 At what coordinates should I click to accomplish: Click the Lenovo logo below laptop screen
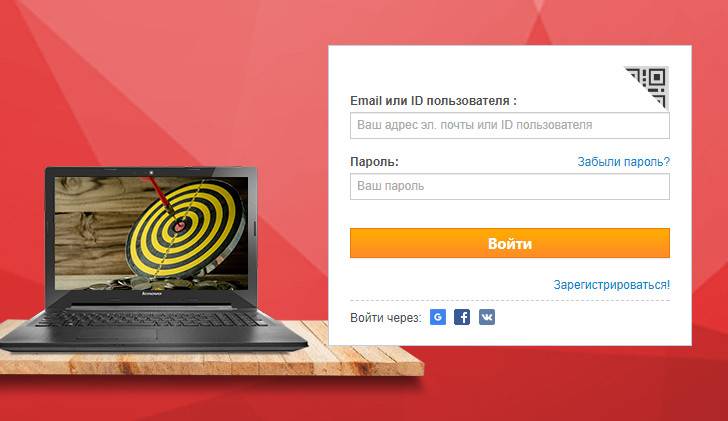(151, 294)
